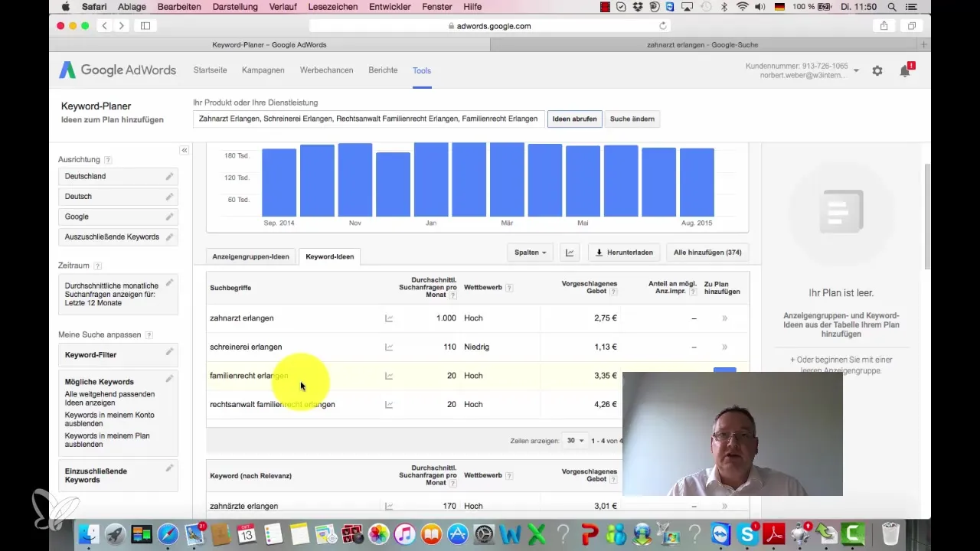The height and width of the screenshot is (551, 980).
Task: Show trend chart for schreinerei erlangen
Action: [389, 347]
